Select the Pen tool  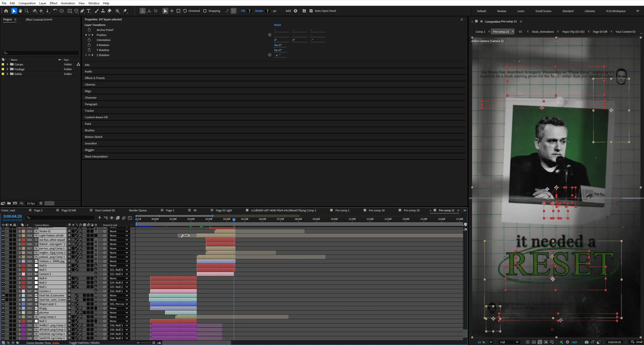(x=83, y=11)
